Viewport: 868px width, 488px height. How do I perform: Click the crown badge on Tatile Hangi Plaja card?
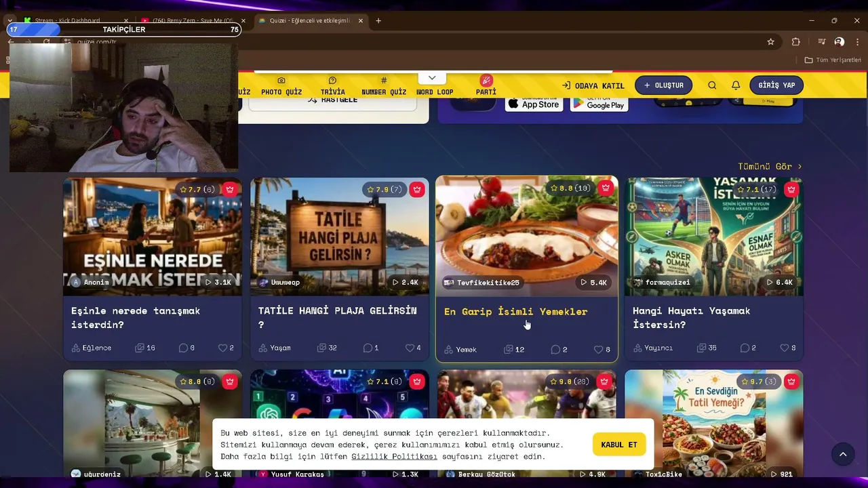pyautogui.click(x=417, y=190)
